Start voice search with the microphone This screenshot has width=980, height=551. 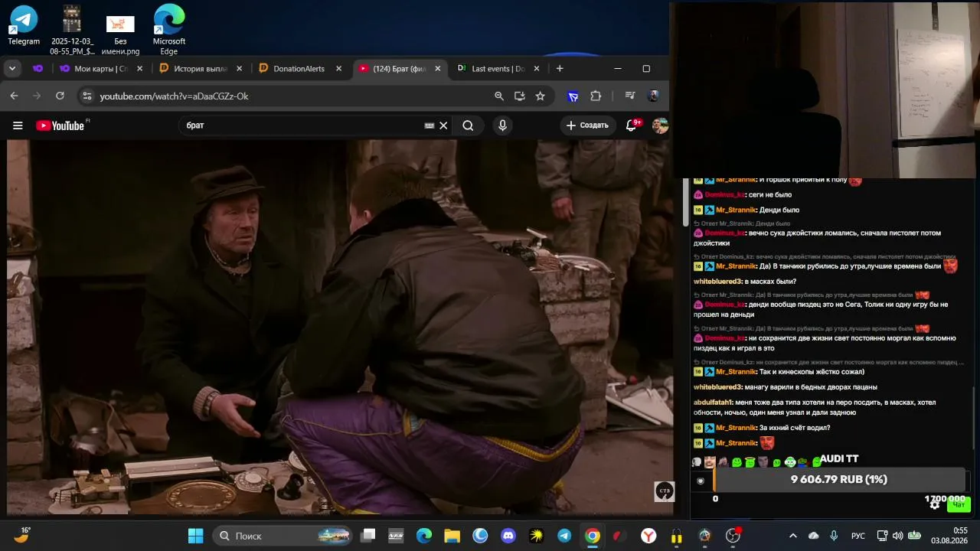coord(502,126)
